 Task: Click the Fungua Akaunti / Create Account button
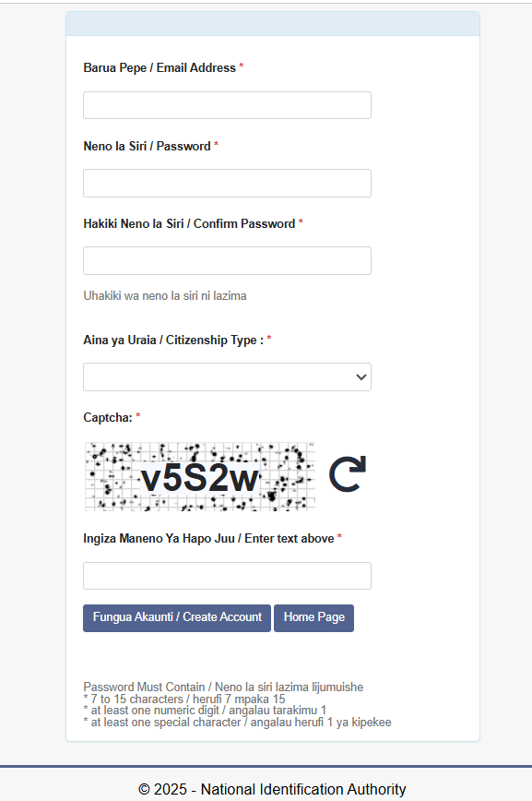176,617
